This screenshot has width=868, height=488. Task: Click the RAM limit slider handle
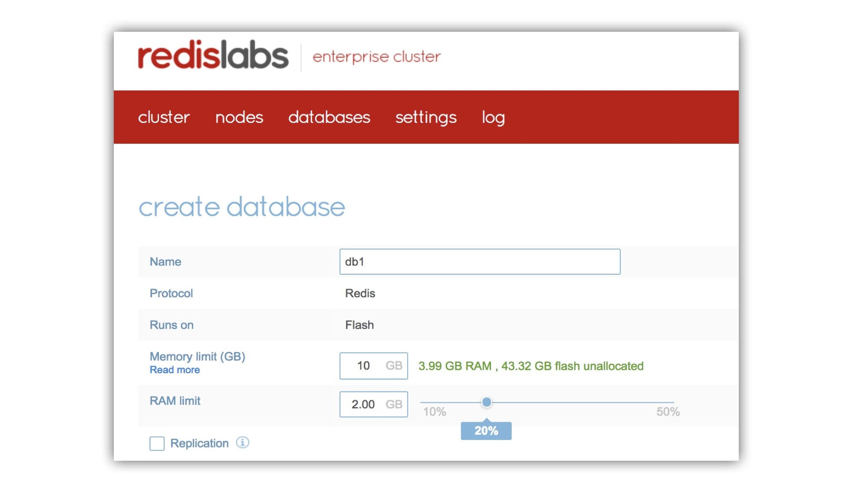tap(486, 402)
